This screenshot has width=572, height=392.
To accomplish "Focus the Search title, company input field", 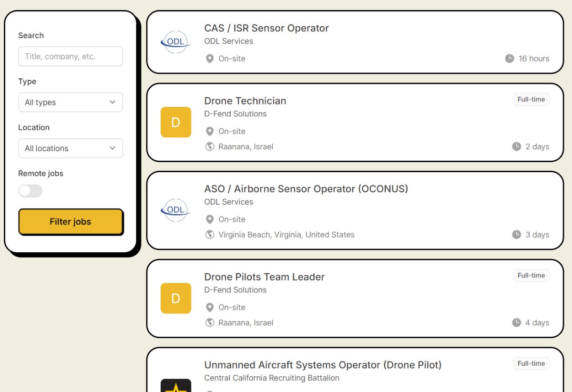I will coord(71,56).
